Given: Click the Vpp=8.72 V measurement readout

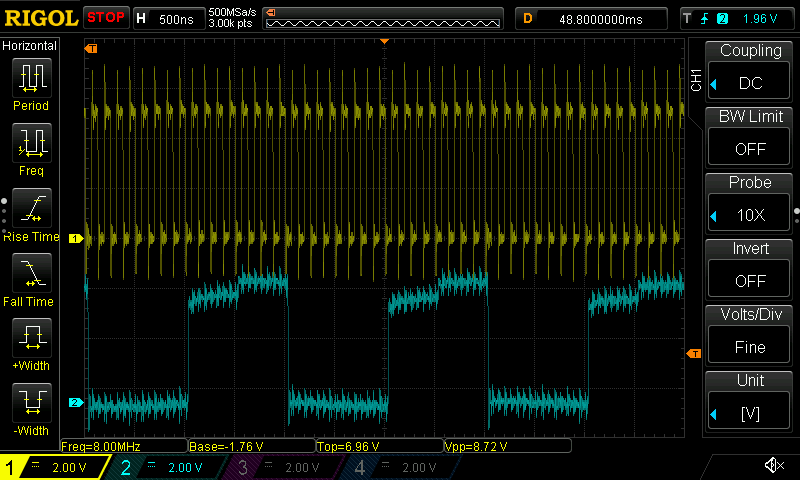Looking at the screenshot, I should pos(508,446).
